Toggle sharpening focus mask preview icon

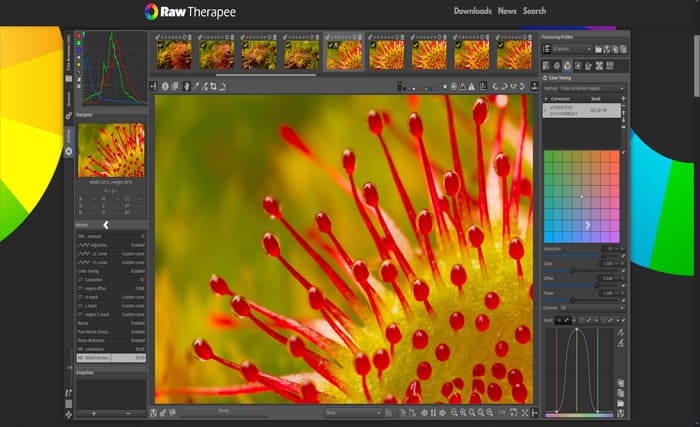(454, 87)
